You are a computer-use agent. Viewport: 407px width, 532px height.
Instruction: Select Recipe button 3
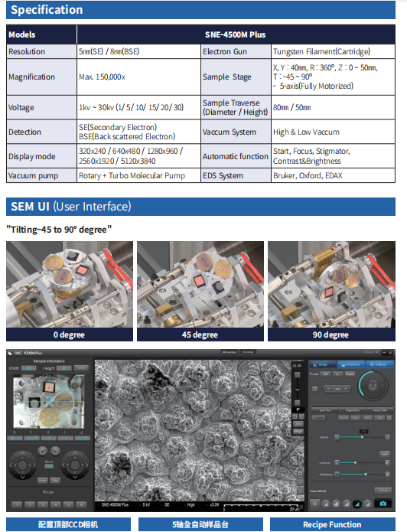[x=43, y=504]
